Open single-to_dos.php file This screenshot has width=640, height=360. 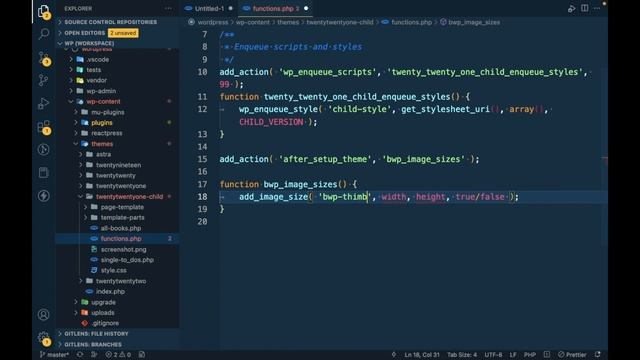[x=127, y=260]
